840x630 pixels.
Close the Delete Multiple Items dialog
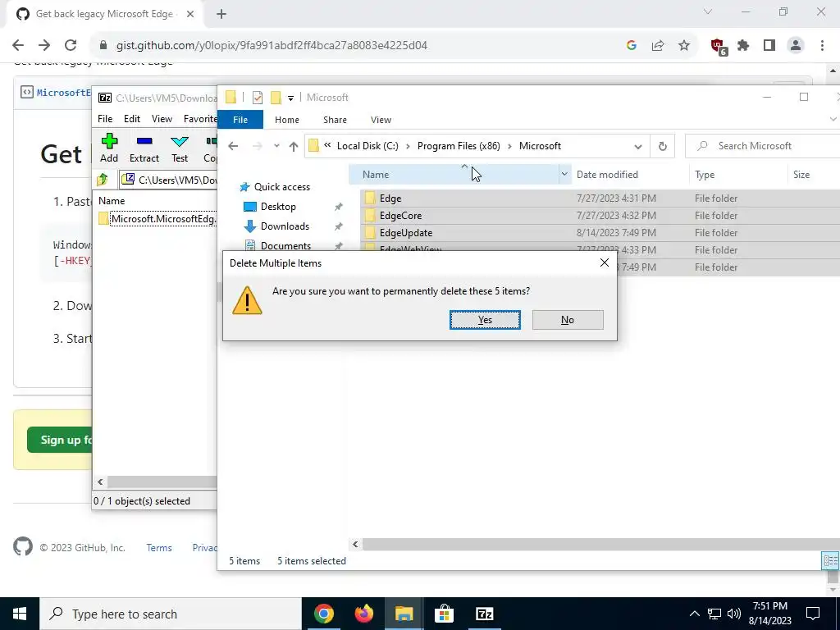(x=605, y=263)
